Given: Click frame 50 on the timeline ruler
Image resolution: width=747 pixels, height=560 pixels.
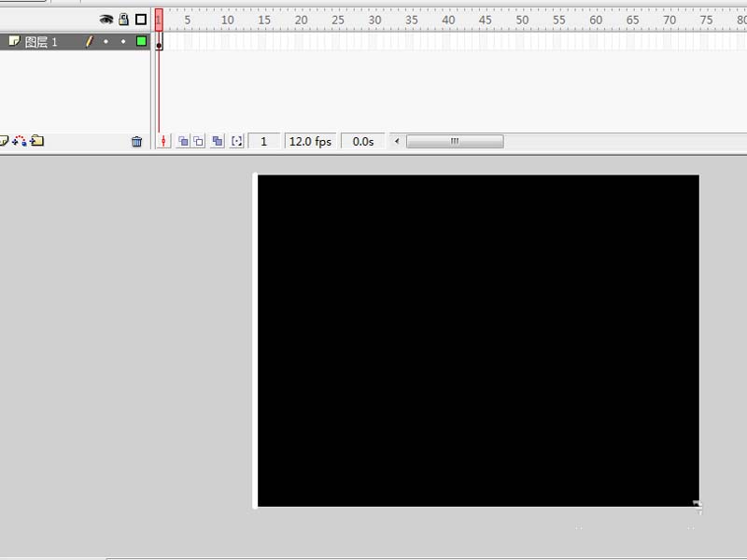Looking at the screenshot, I should point(522,20).
